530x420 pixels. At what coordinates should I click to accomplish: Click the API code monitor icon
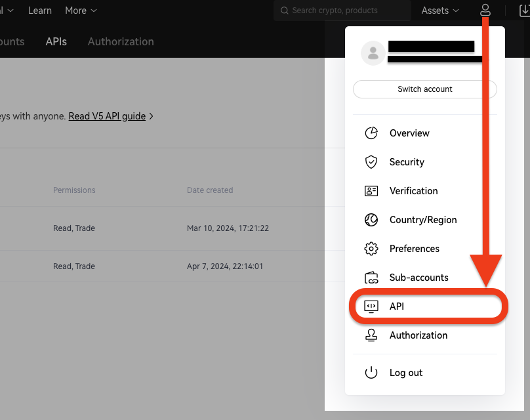[x=371, y=306]
